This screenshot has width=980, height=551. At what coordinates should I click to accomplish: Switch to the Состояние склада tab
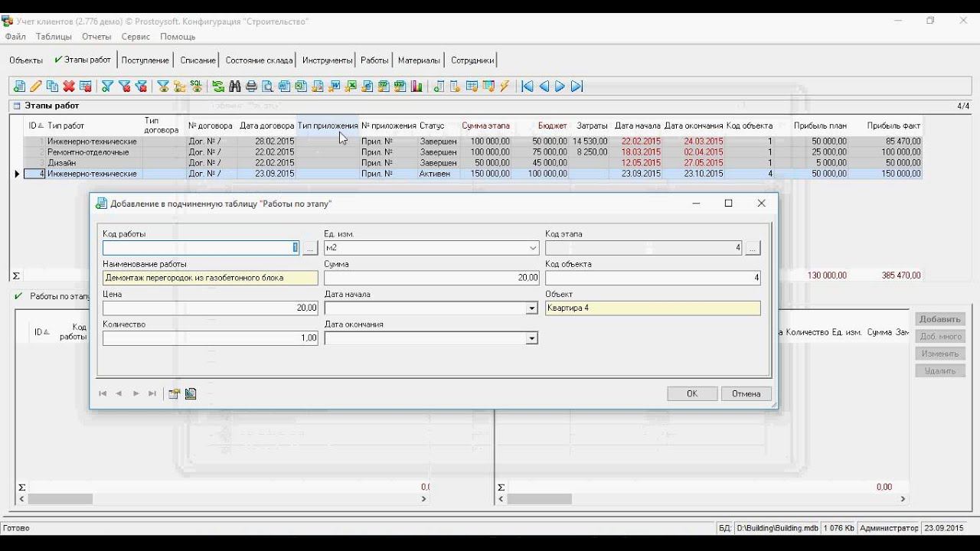pyautogui.click(x=259, y=60)
